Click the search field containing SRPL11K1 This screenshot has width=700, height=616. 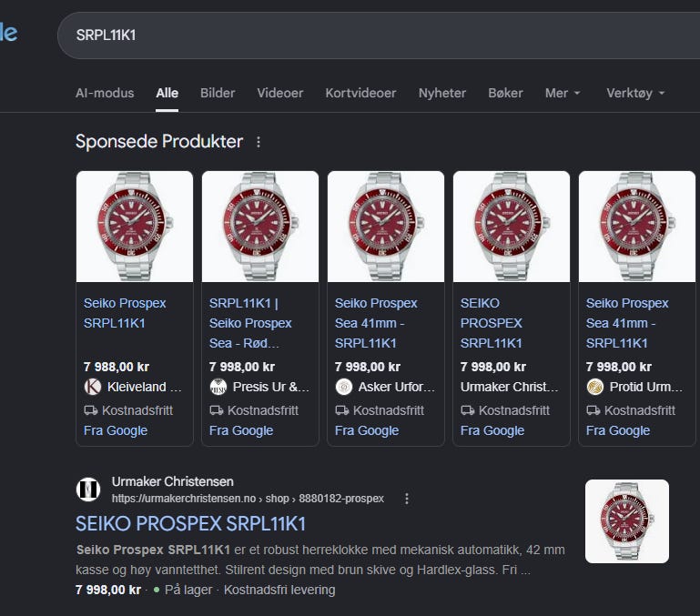pyautogui.click(x=379, y=35)
